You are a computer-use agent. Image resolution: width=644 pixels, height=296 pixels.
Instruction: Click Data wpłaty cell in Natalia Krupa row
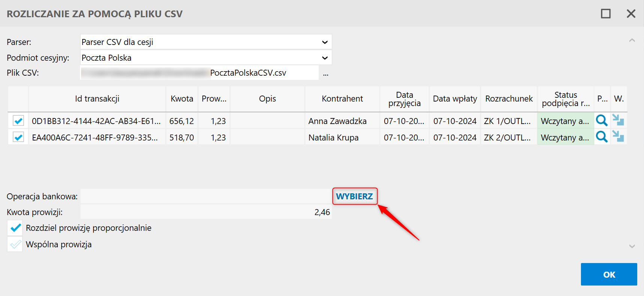click(x=455, y=138)
